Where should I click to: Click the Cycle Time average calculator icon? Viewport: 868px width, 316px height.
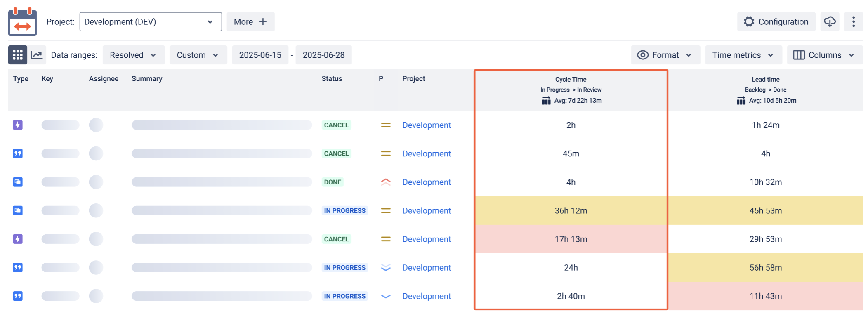pos(546,101)
